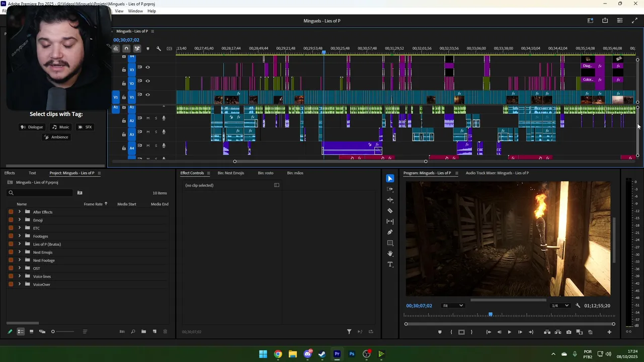Open Quick Export icon in the header
Viewport: 644px width, 362px height.
(x=605, y=21)
